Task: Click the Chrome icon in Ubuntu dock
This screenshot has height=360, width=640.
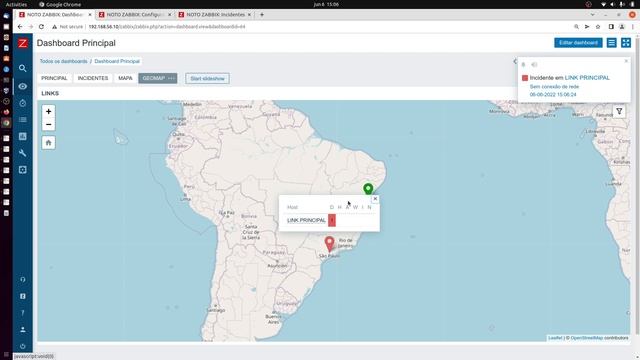Action: click(6, 122)
